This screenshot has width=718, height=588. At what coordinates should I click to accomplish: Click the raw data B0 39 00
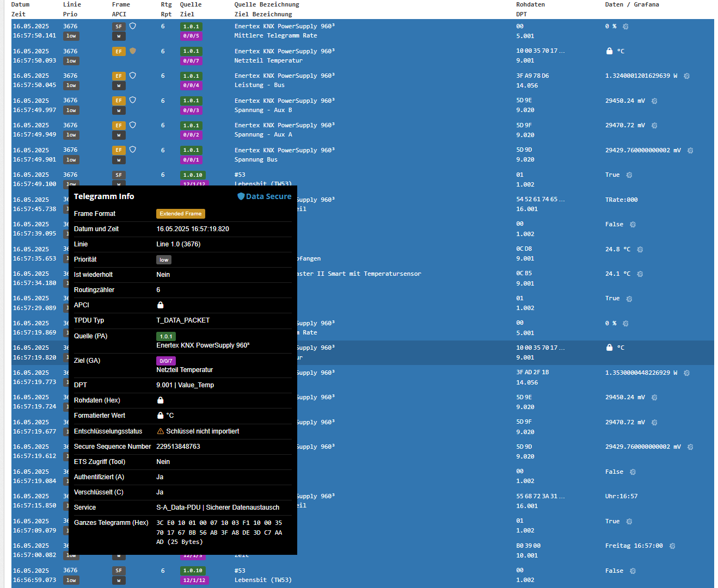pyautogui.click(x=529, y=546)
